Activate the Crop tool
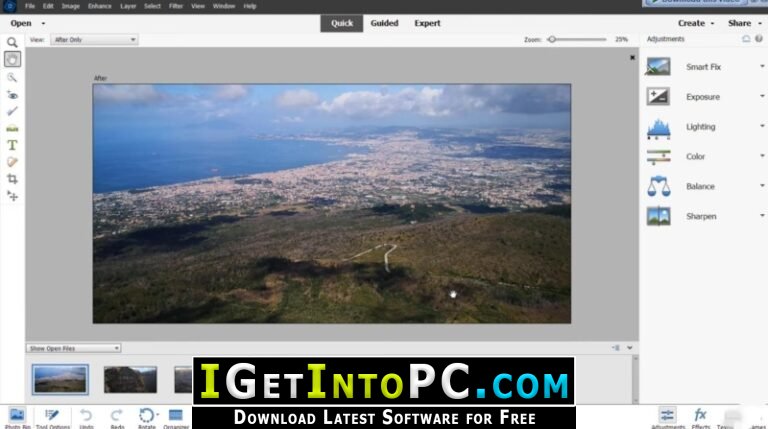Image resolution: width=768 pixels, height=429 pixels. pyautogui.click(x=12, y=179)
